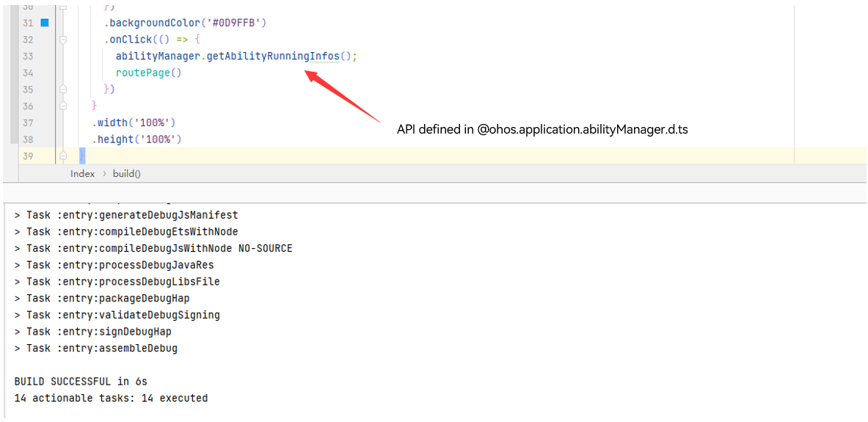Click line number 33 in the gutter

click(x=28, y=57)
